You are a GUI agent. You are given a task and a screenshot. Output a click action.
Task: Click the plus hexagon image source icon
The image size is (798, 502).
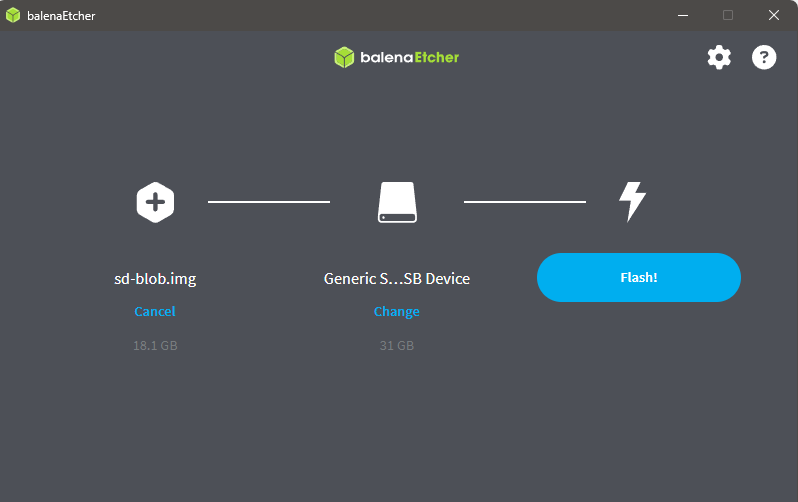point(155,202)
